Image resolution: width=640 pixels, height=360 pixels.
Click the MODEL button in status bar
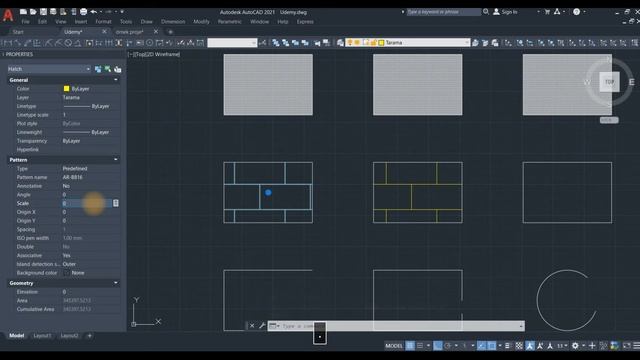click(394, 346)
